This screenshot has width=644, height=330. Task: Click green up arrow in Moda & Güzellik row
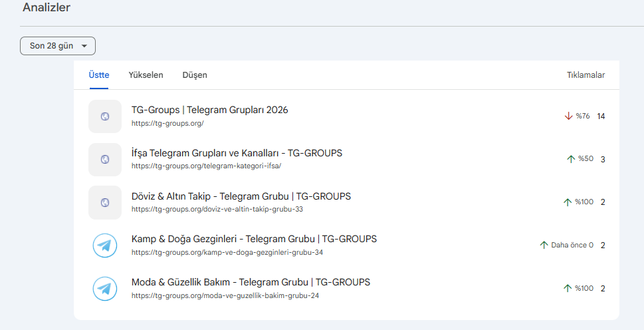pyautogui.click(x=568, y=289)
